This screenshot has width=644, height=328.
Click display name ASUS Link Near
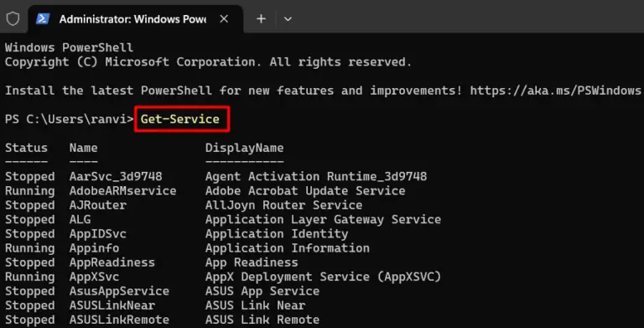click(255, 305)
